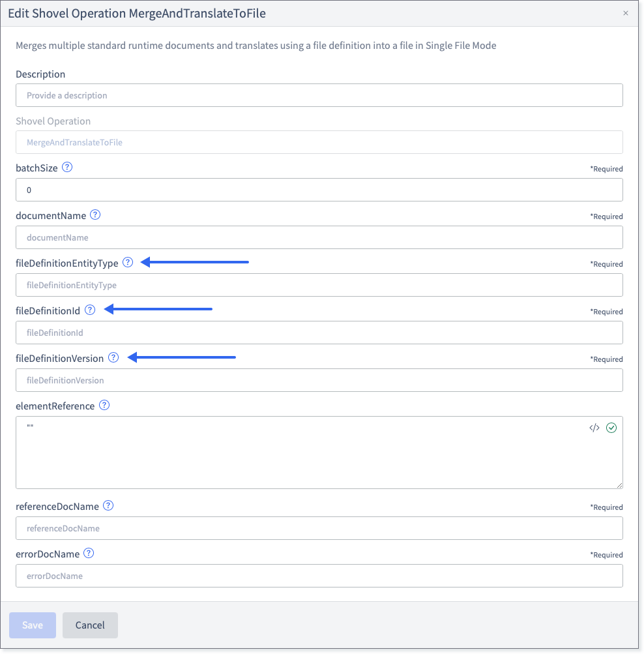Click inside the elementReference text area

pyautogui.click(x=319, y=453)
